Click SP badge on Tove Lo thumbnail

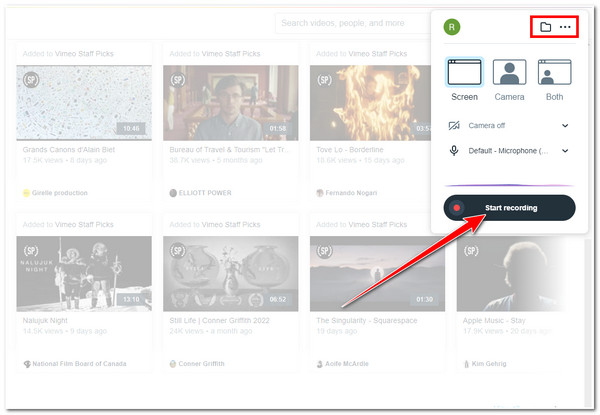(x=324, y=80)
